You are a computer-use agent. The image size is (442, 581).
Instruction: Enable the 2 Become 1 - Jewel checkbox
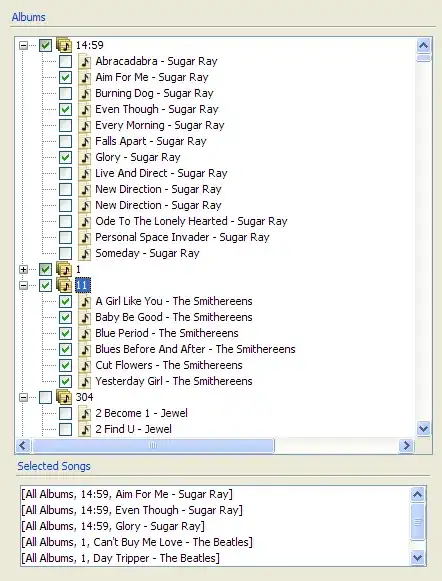pyautogui.click(x=66, y=413)
